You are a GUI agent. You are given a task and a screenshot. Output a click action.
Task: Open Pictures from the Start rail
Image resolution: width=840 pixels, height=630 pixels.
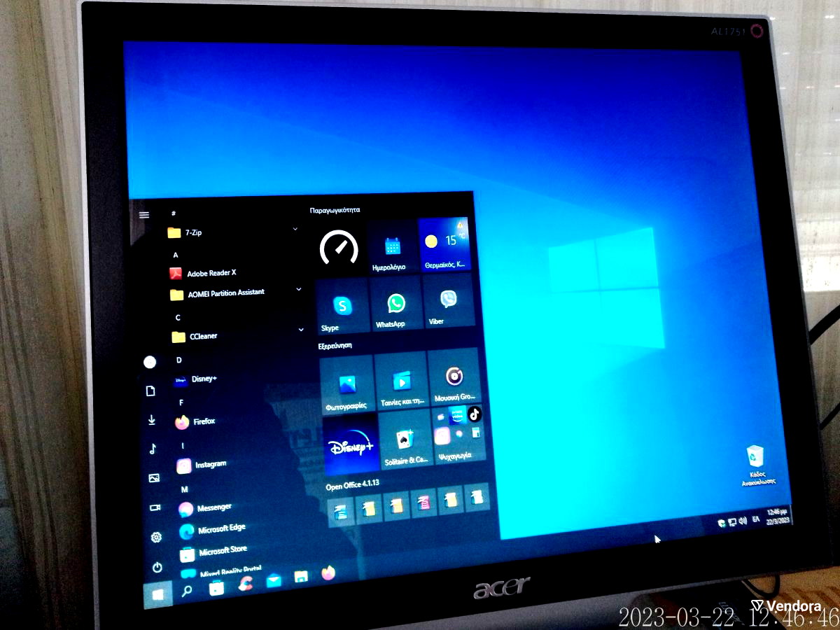coord(154,478)
